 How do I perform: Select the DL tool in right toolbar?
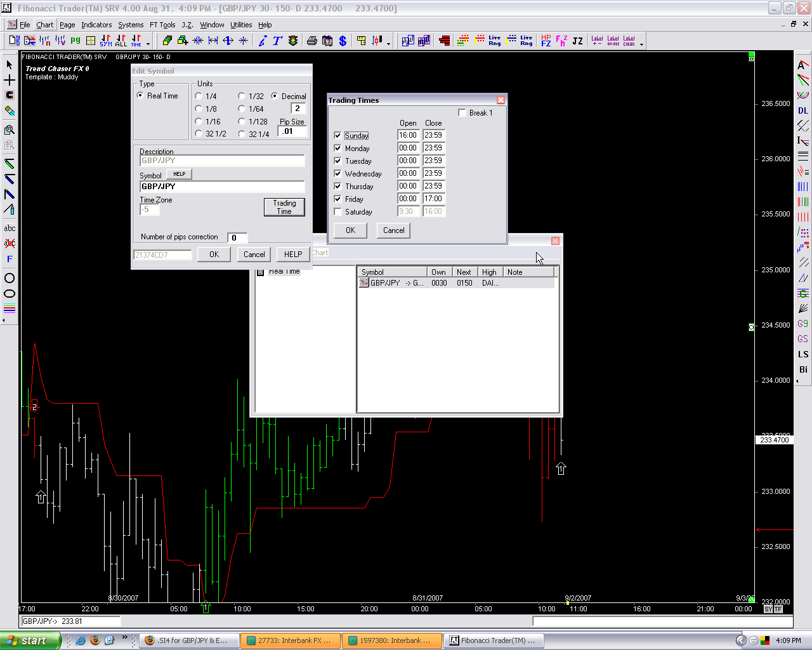[803, 110]
